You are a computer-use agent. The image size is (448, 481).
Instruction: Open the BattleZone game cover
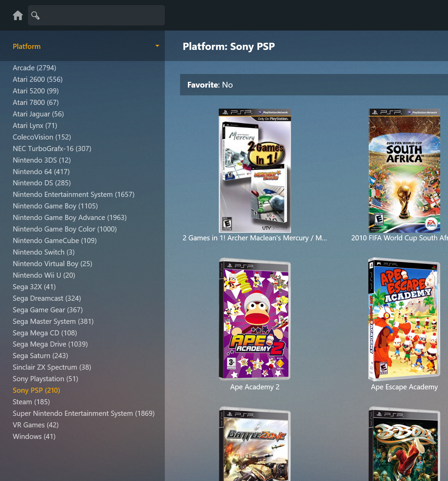tap(255, 444)
